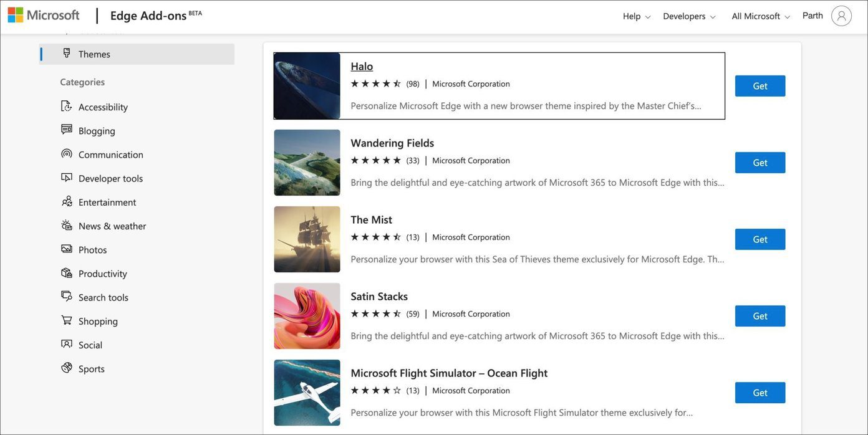Click the Halo theme description text
Viewport: 868px width, 435px height.
point(526,105)
